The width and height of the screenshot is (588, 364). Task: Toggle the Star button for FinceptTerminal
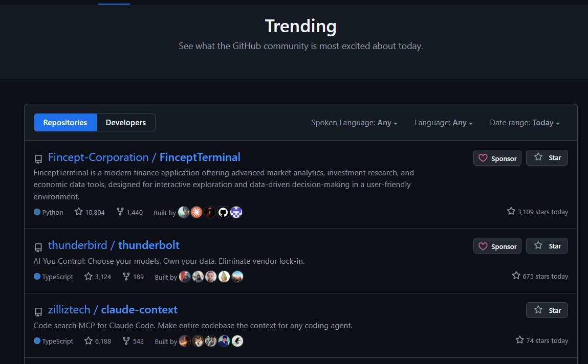point(547,157)
